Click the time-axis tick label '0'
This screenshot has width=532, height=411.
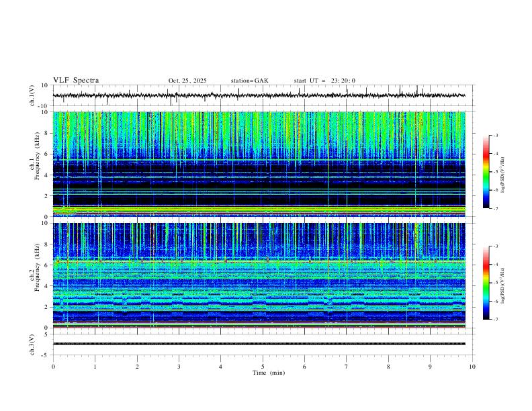point(53,367)
